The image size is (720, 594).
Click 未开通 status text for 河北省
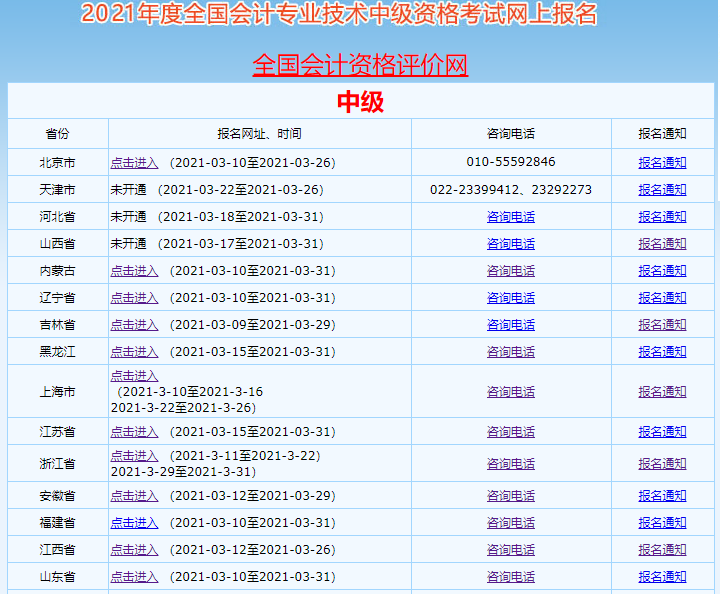tap(128, 217)
